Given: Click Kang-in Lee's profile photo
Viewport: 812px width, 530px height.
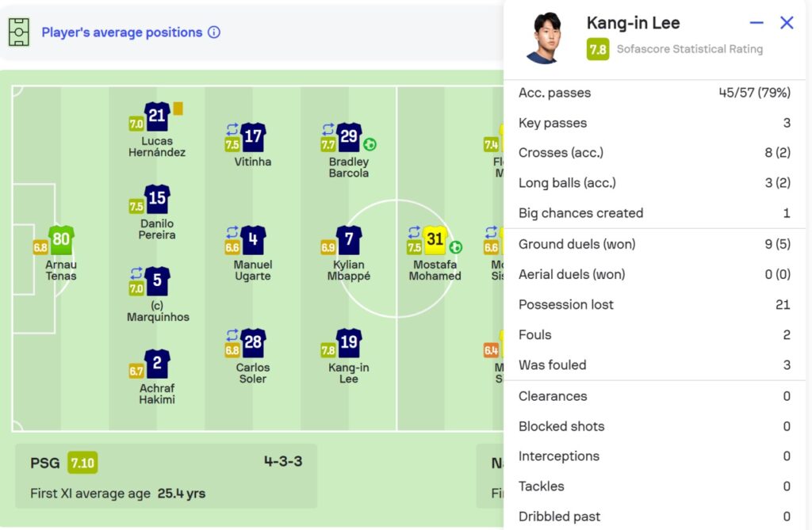Looking at the screenshot, I should click(544, 36).
